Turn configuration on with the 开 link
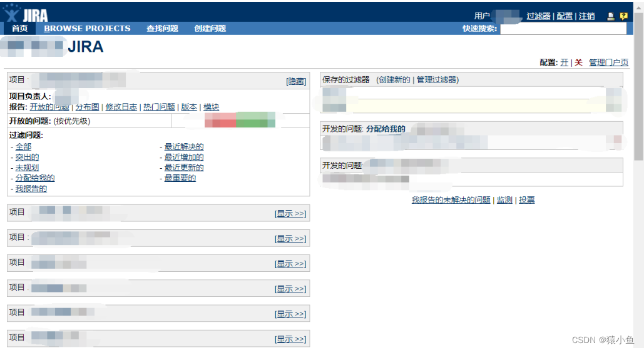The image size is (644, 350). (x=565, y=62)
